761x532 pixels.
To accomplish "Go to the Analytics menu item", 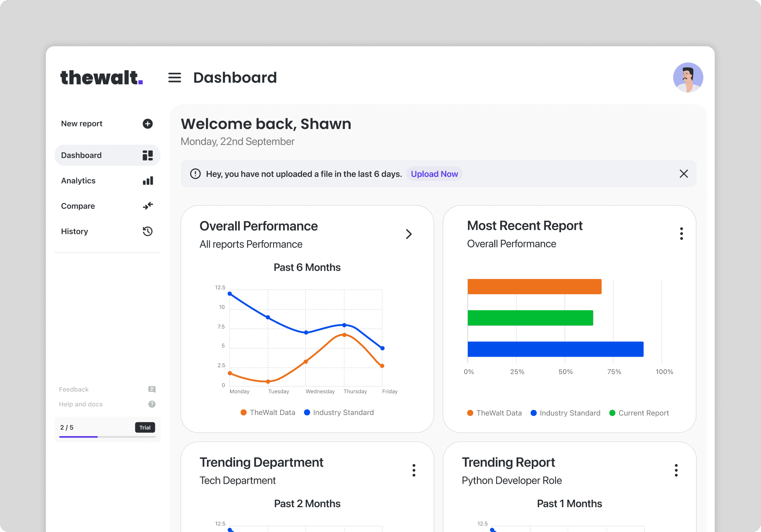I will [78, 181].
